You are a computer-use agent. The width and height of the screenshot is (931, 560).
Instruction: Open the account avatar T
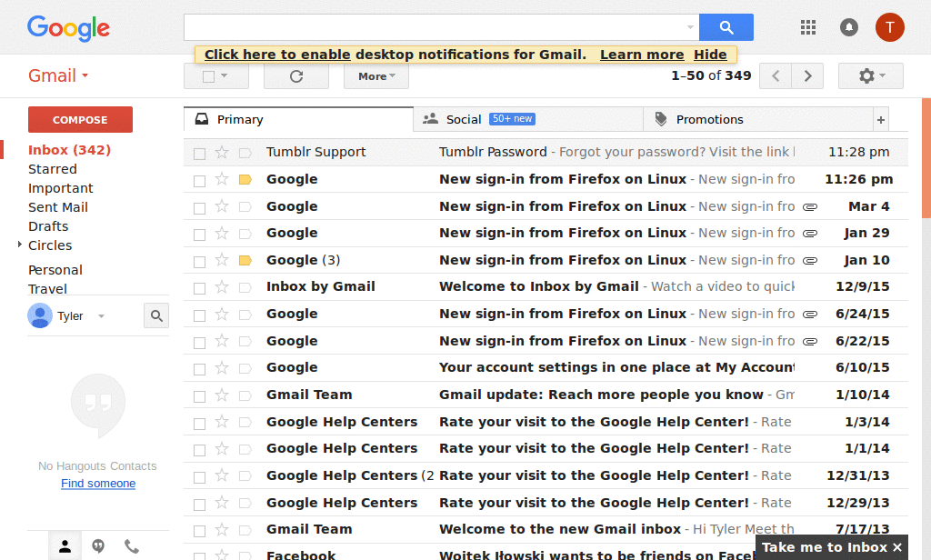pos(889,27)
